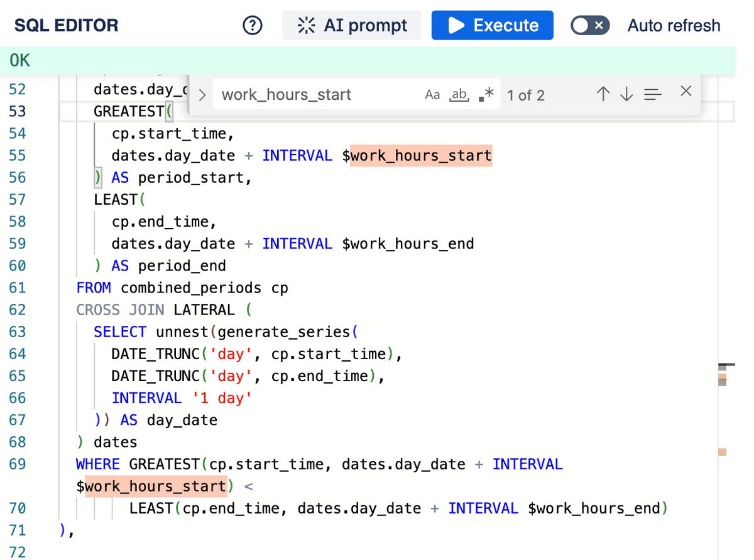Viewport: 754px width, 560px height.
Task: Toggle Find in Selection icon
Action: 653,95
